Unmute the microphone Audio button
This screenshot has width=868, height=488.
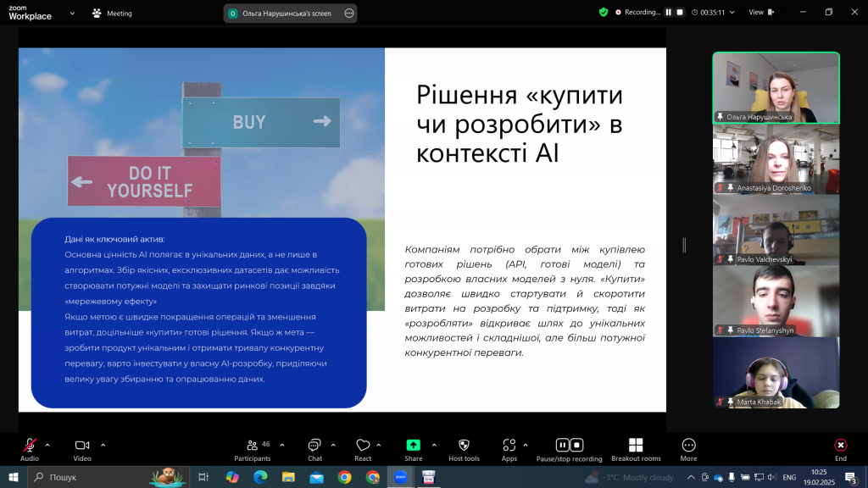pyautogui.click(x=30, y=446)
